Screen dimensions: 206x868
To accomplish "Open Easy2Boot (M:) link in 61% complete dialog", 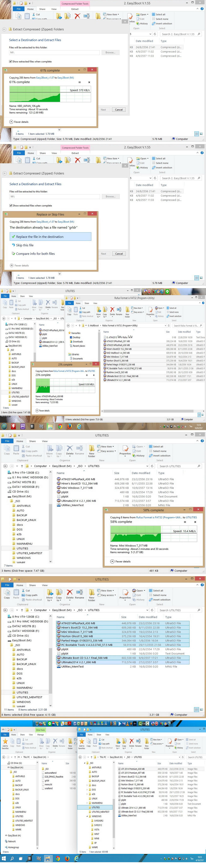I will coord(65,77).
